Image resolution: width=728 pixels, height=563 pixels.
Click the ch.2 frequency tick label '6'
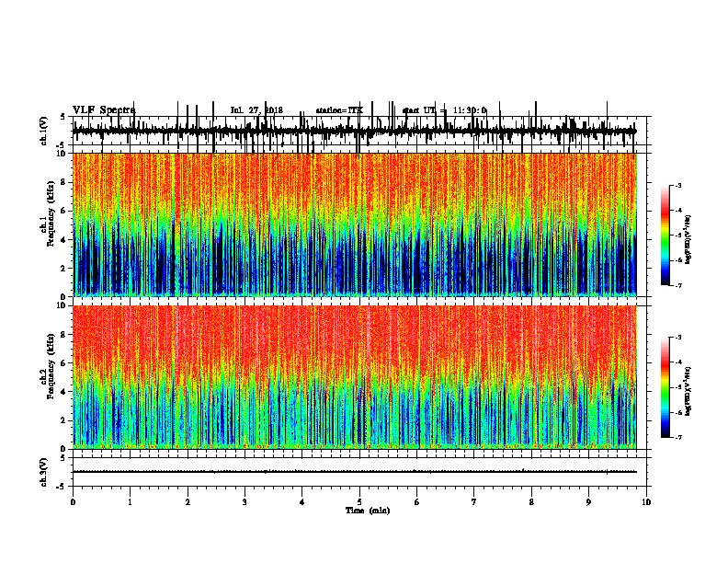click(x=64, y=363)
